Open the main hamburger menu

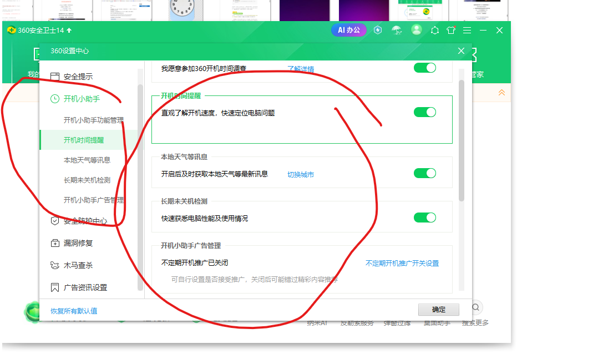(467, 30)
